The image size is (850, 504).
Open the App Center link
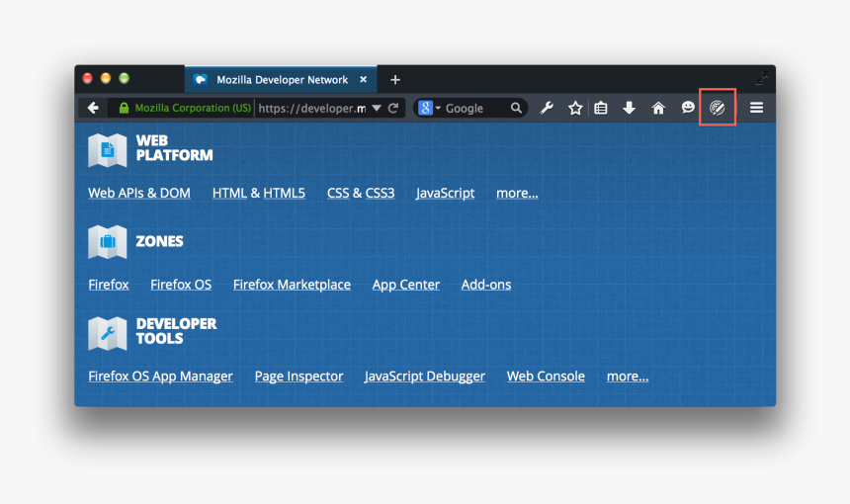click(x=406, y=285)
